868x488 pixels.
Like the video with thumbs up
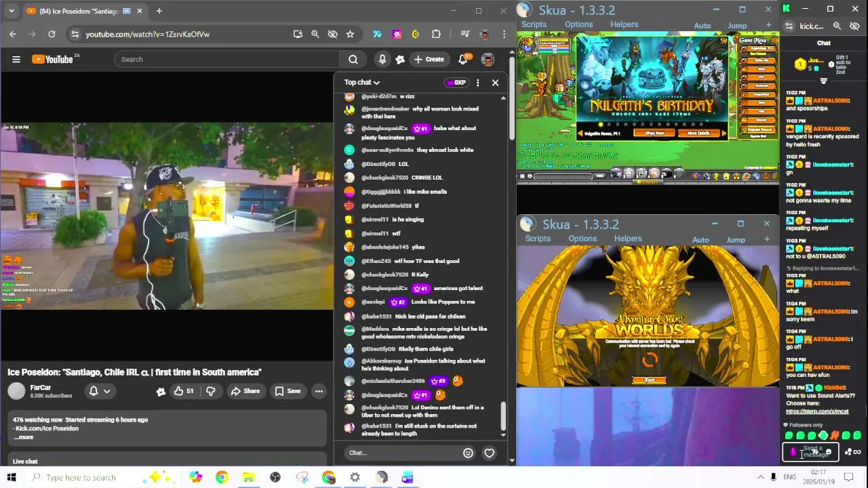point(183,391)
